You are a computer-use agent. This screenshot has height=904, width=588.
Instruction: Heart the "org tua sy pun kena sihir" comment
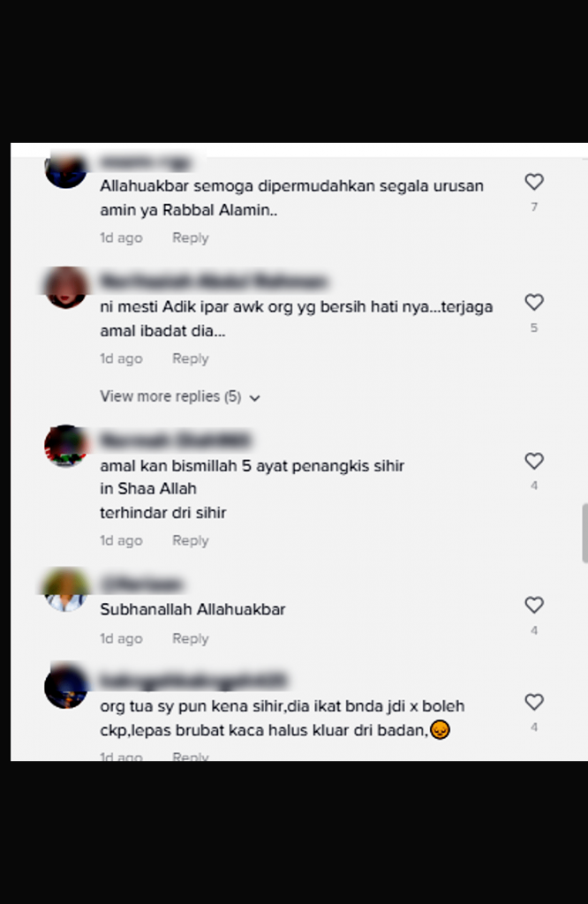[x=534, y=702]
